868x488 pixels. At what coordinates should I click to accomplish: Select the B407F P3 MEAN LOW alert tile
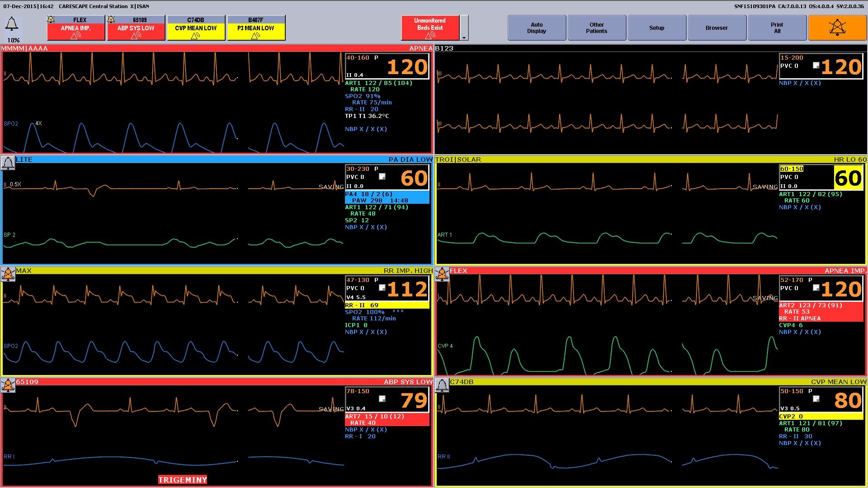pyautogui.click(x=256, y=28)
